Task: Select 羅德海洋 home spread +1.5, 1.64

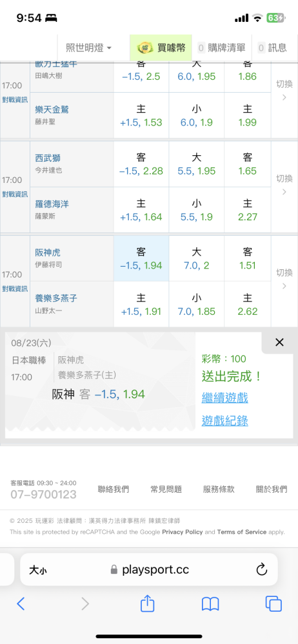Action: 141,211
